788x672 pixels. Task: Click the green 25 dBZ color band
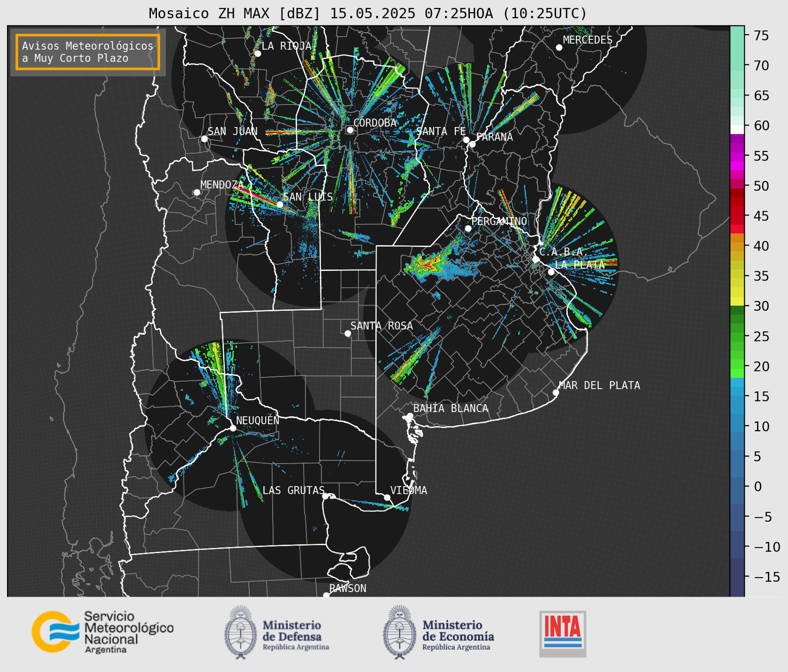coord(737,336)
